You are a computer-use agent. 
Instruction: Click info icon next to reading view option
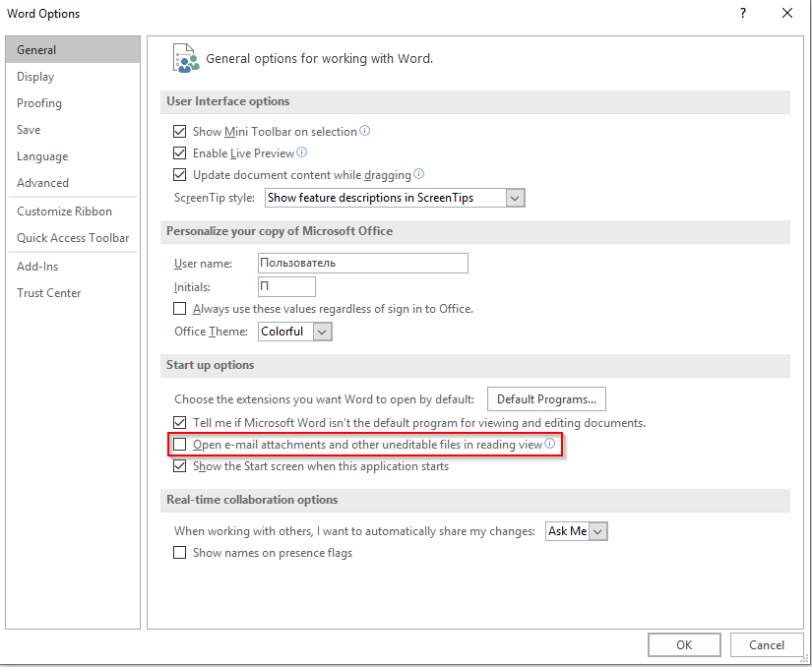pyautogui.click(x=549, y=444)
